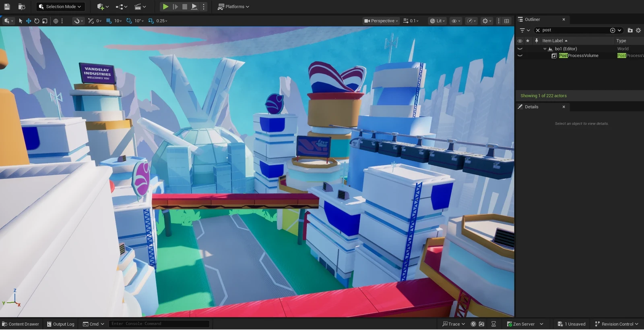
Task: Open the Platforms menu
Action: (x=233, y=6)
